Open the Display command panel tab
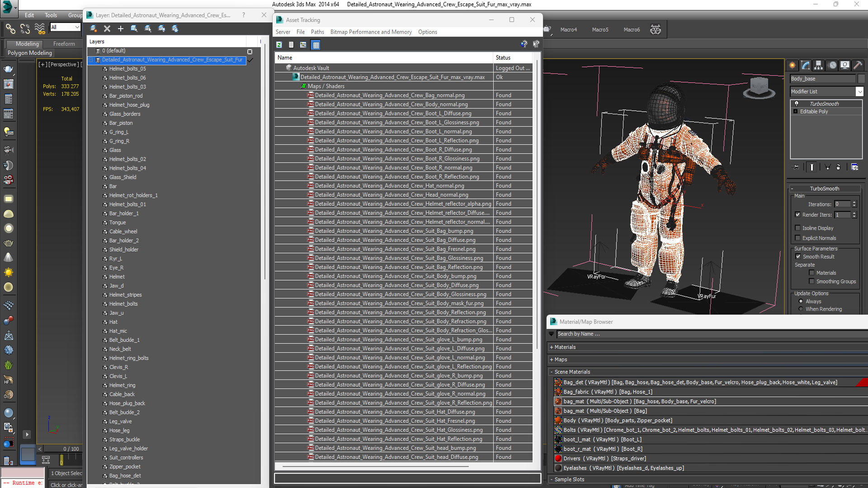868x488 pixels. 845,66
